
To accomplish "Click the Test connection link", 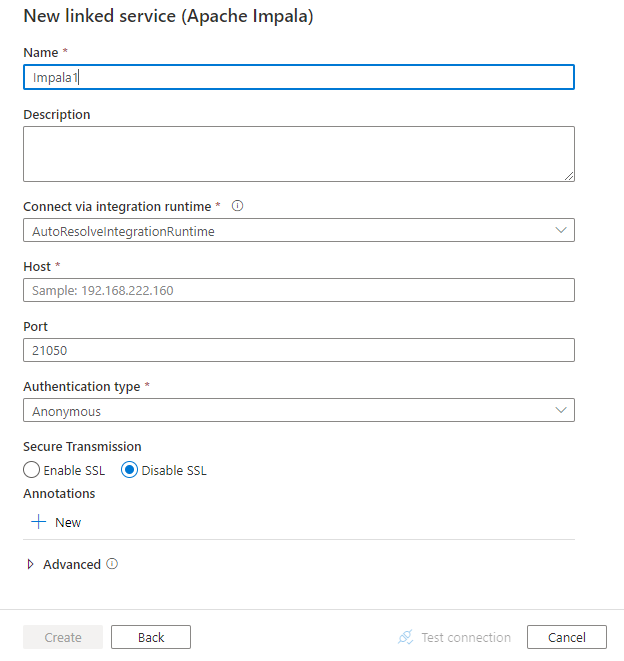I will point(466,637).
